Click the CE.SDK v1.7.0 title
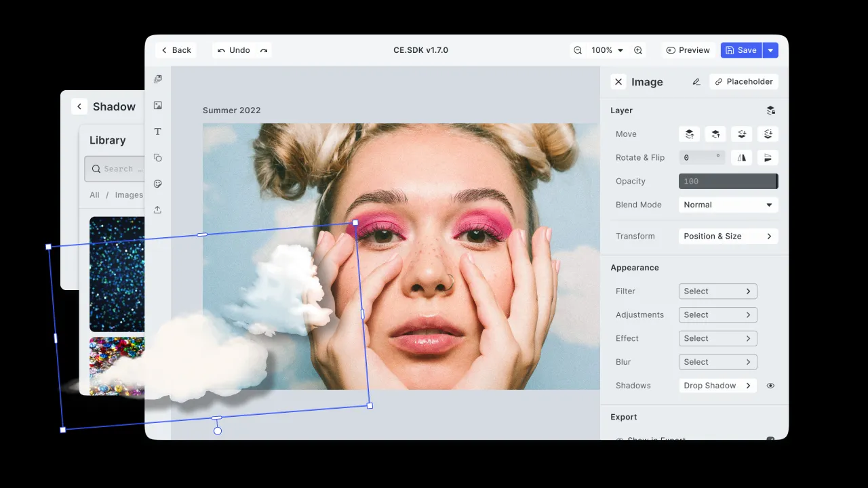868x488 pixels. 420,50
